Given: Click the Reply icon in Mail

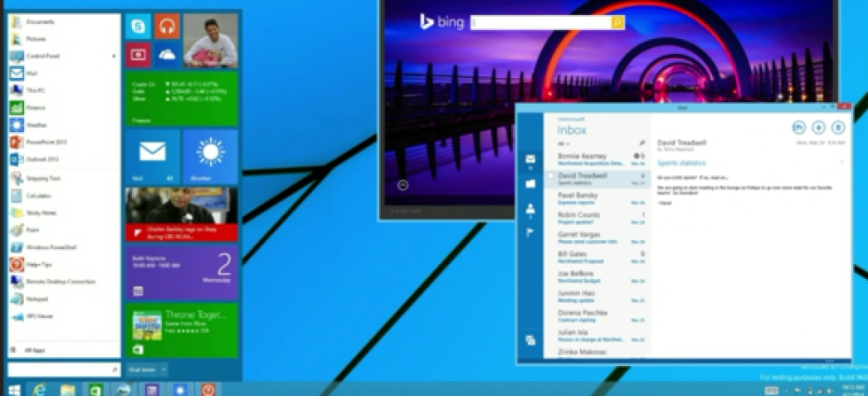Looking at the screenshot, I should 798,128.
